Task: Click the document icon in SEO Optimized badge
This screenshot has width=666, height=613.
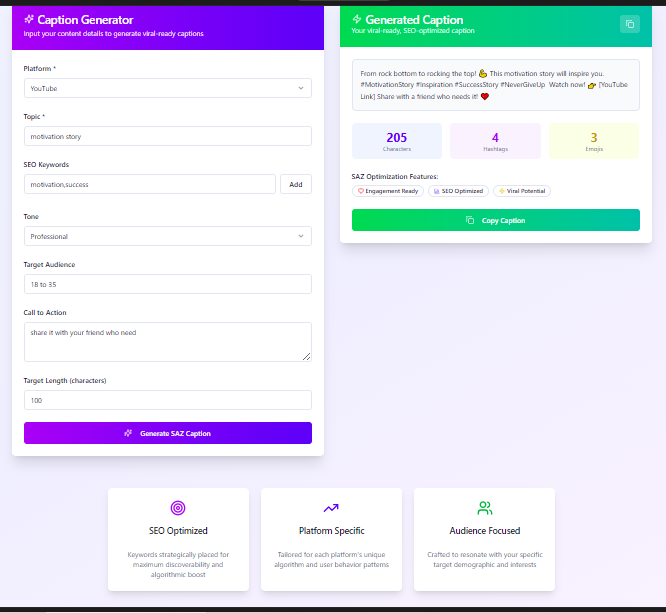Action: 436,191
